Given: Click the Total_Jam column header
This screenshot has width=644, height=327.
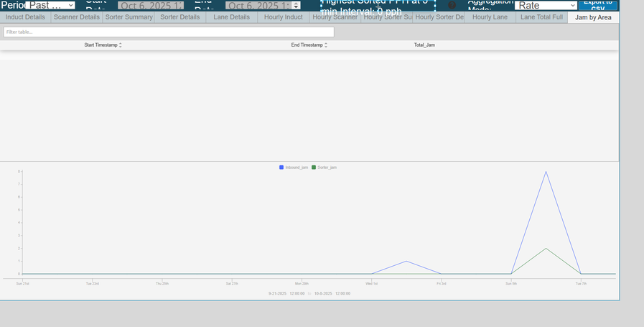Looking at the screenshot, I should [x=424, y=45].
